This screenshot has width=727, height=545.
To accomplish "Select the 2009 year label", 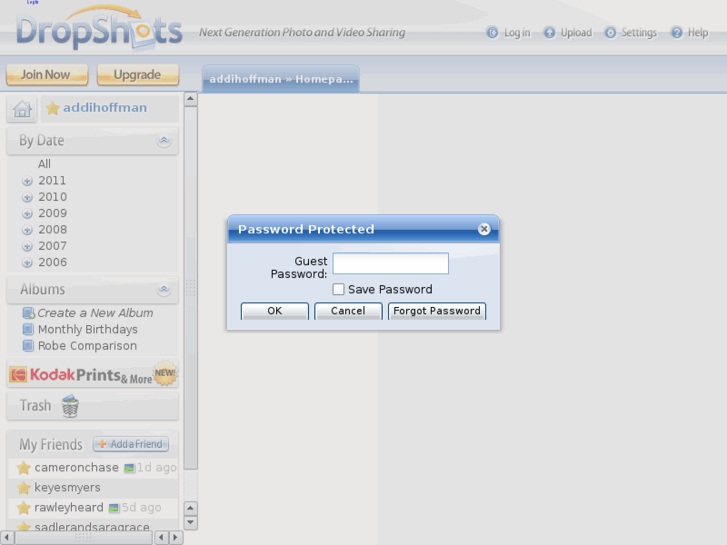I will tap(52, 213).
